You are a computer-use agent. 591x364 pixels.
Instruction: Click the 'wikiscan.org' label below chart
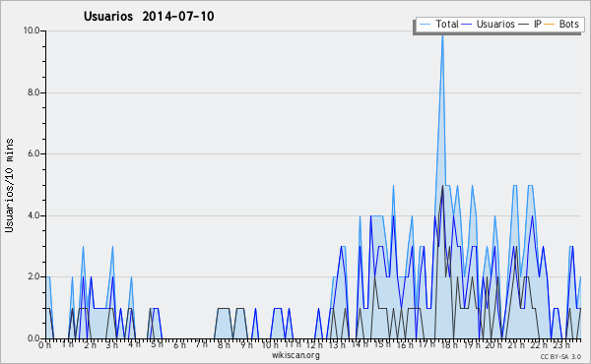[x=295, y=355]
